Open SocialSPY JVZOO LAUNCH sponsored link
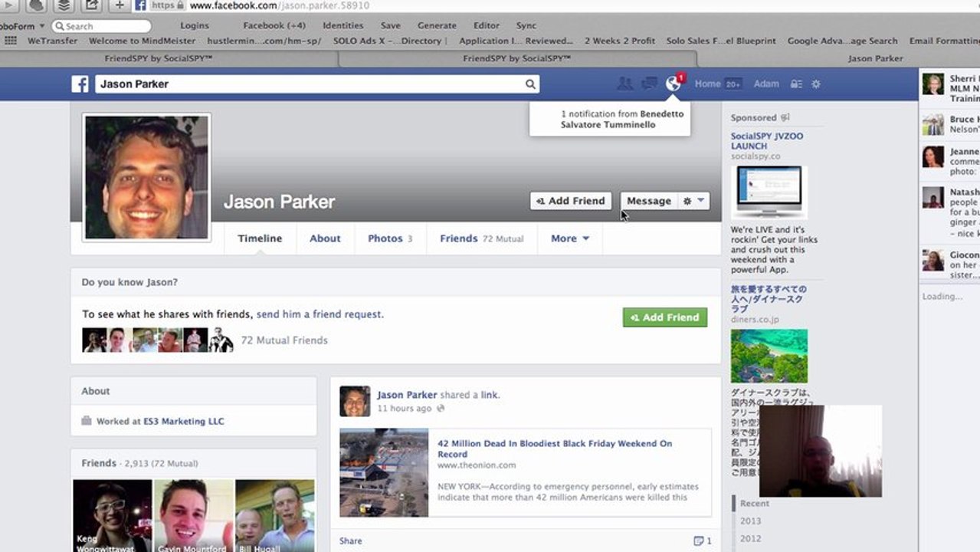The height and width of the screenshot is (552, 980). pos(767,141)
